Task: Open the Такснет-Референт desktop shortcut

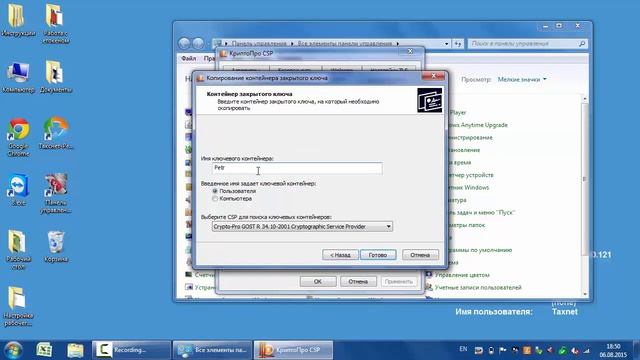Action: 56,133
